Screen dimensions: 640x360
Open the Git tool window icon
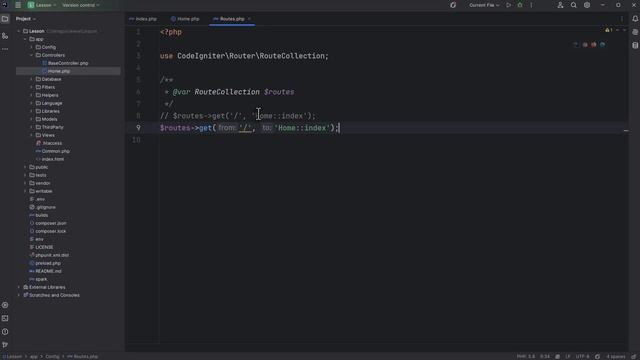[x=5, y=345]
